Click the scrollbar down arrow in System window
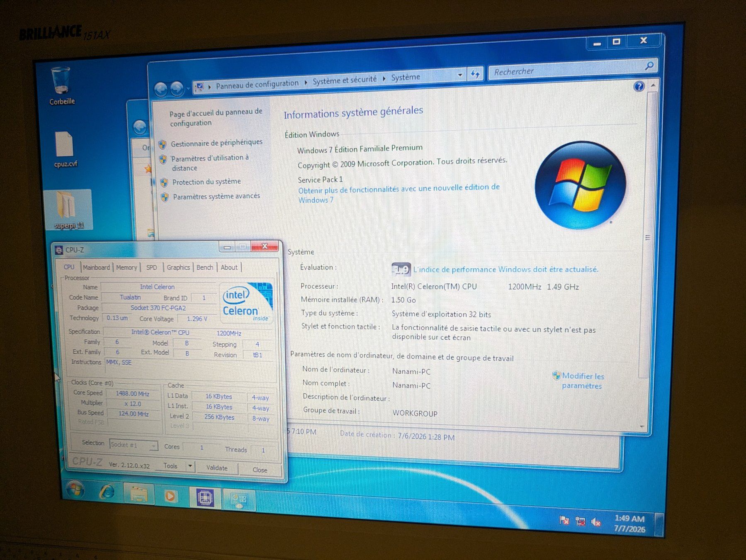Screen dimensions: 746x560 pyautogui.click(x=642, y=426)
